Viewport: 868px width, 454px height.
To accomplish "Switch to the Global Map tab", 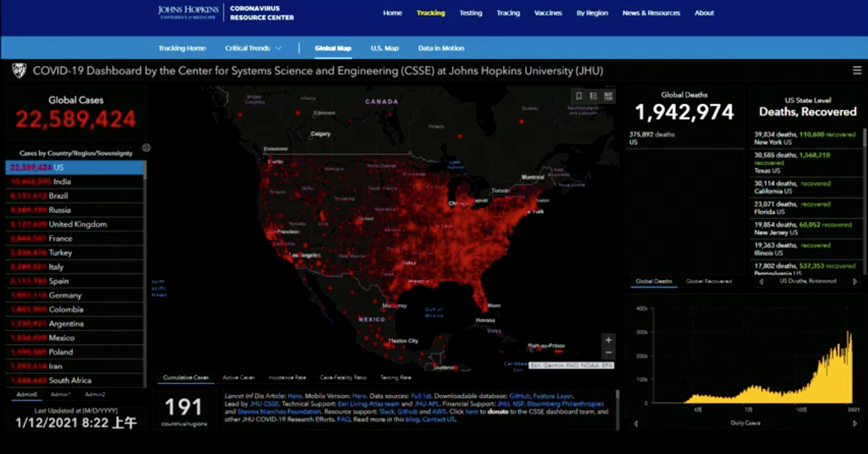I will coord(333,48).
